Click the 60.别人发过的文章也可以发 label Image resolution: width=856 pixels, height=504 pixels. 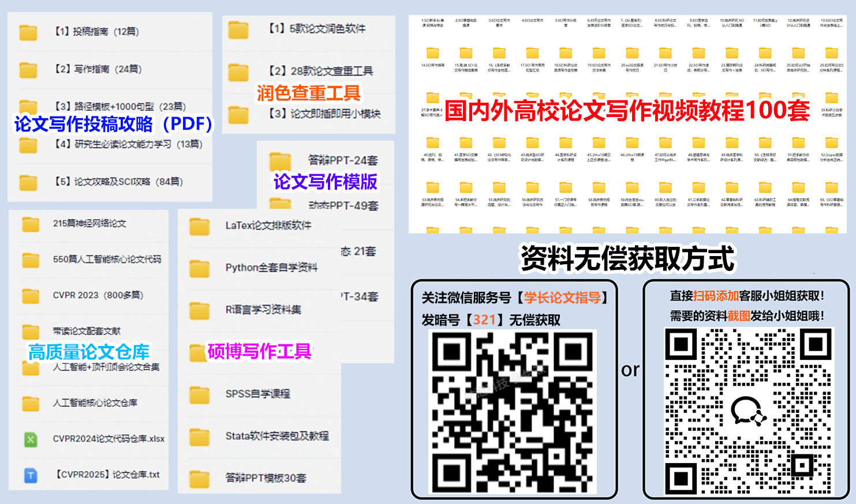point(666,202)
